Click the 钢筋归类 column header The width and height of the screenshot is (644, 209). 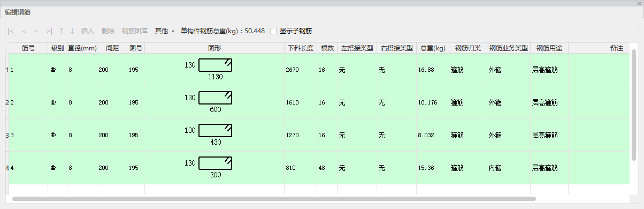468,48
